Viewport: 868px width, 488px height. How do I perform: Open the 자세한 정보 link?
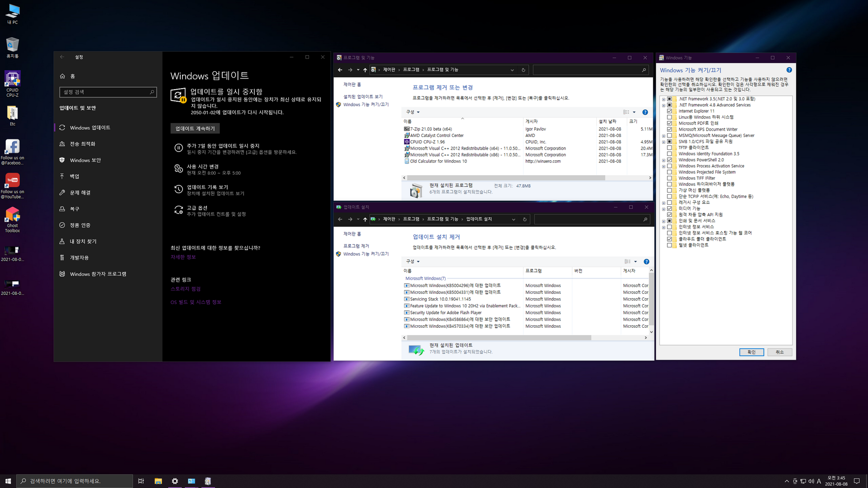pos(183,257)
